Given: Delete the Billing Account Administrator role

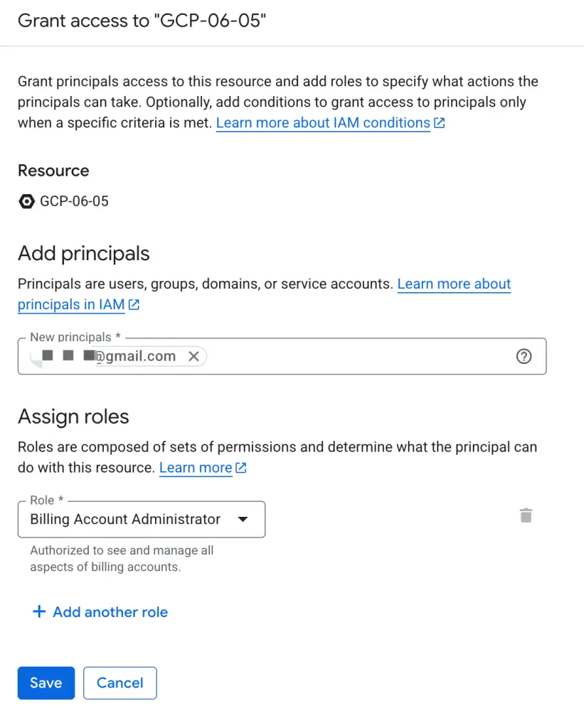Looking at the screenshot, I should tap(526, 515).
